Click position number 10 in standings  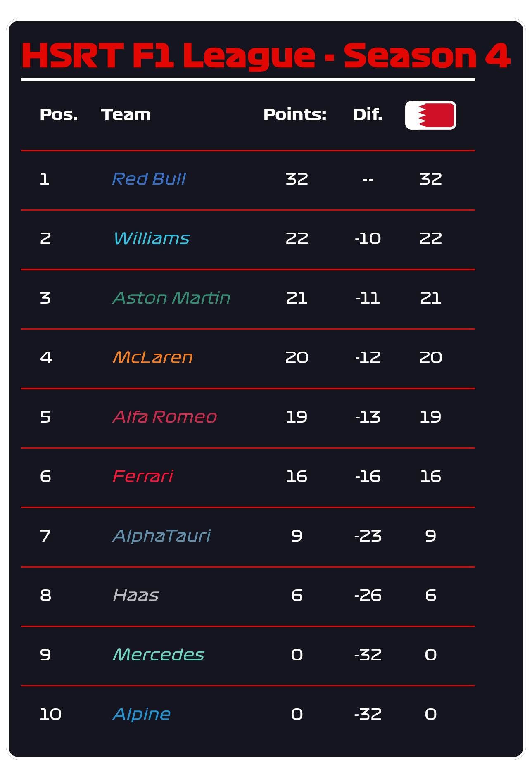51,715
